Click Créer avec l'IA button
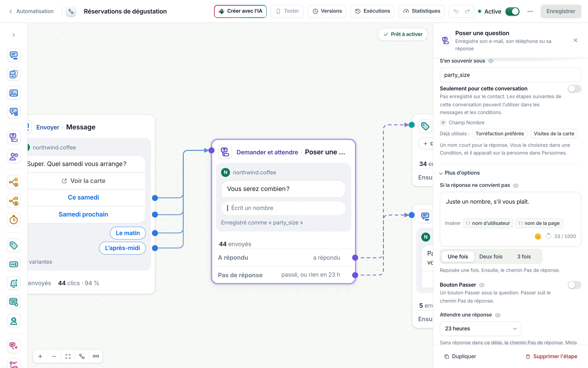Image resolution: width=588 pixels, height=368 pixels. 240,11
